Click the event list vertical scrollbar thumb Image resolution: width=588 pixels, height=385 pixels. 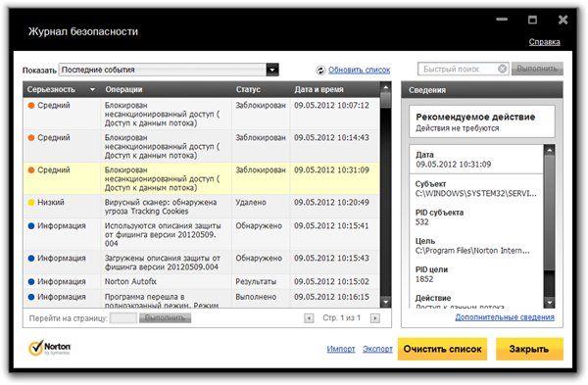pyautogui.click(x=385, y=101)
